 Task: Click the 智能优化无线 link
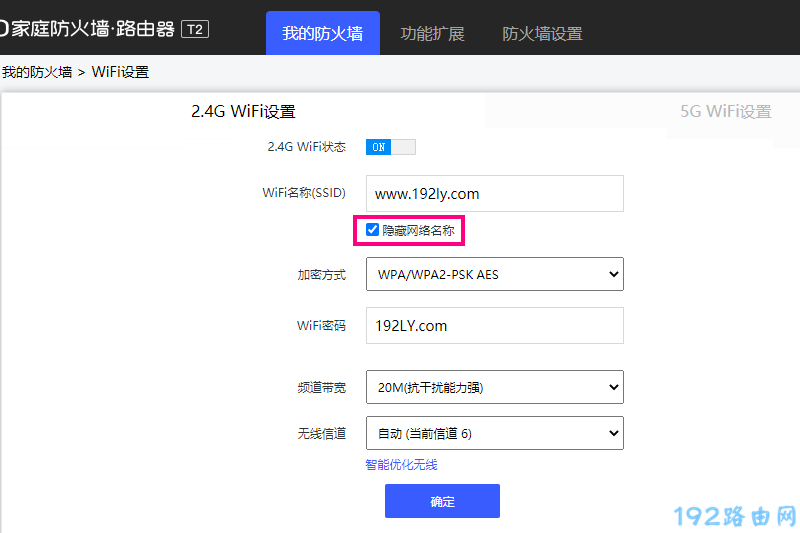pos(401,465)
